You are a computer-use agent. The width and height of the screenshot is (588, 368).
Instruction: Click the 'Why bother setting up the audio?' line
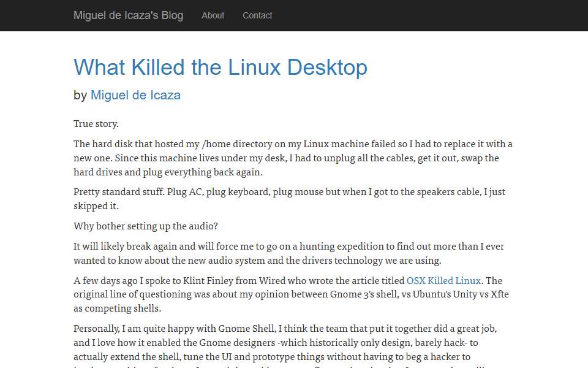[146, 226]
